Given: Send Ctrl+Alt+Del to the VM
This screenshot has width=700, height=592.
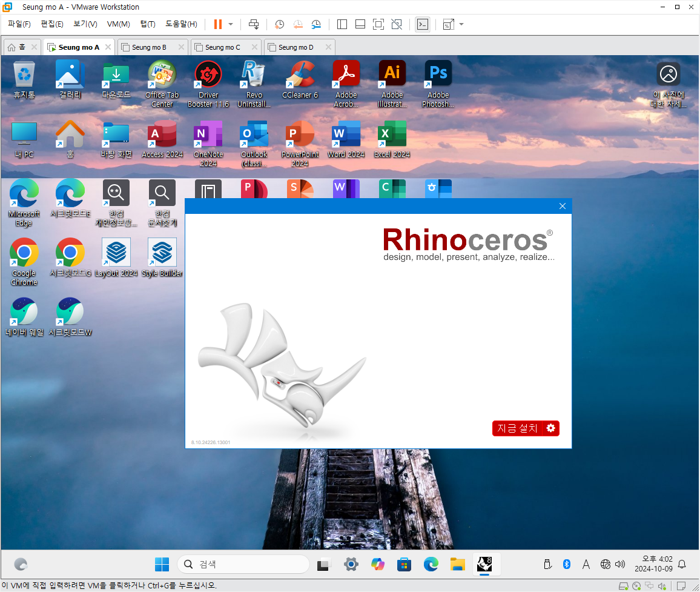Looking at the screenshot, I should coord(254,24).
